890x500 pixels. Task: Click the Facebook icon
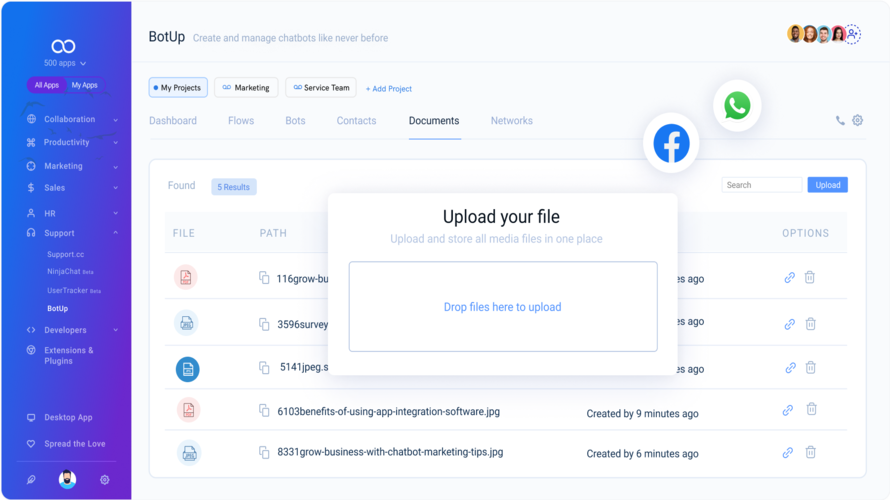pyautogui.click(x=671, y=143)
